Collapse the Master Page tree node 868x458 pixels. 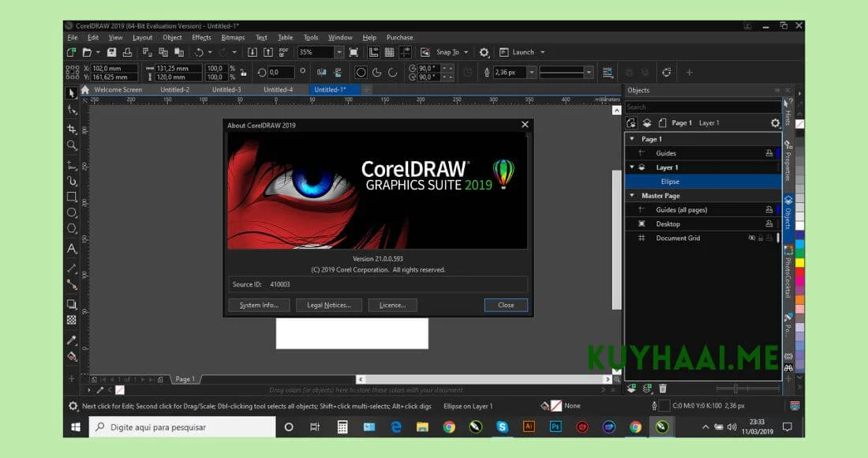632,196
